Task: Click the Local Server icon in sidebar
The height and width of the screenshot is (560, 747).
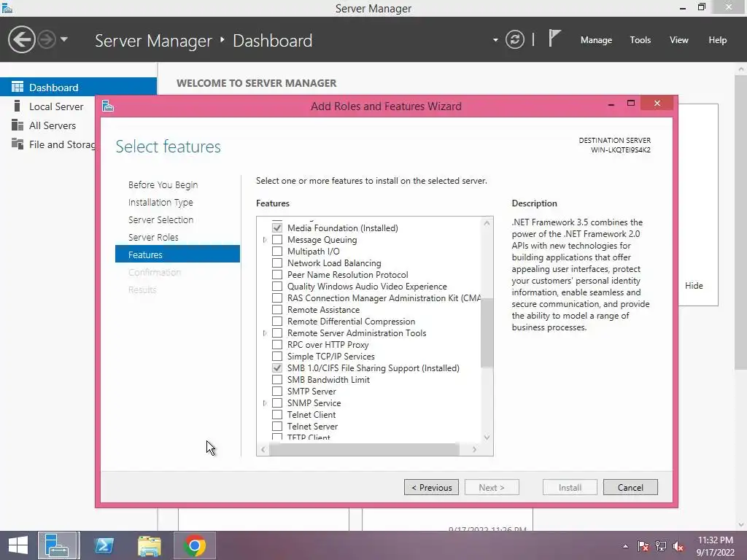Action: click(x=18, y=106)
